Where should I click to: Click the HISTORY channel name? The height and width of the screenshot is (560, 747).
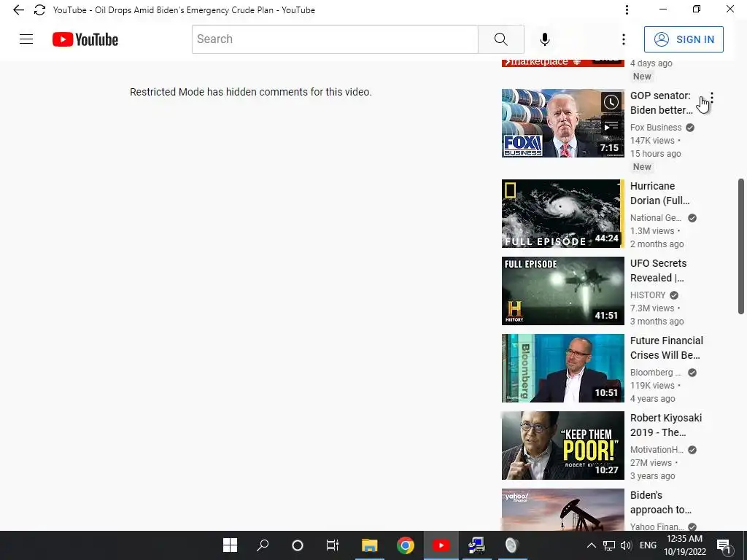coord(648,295)
